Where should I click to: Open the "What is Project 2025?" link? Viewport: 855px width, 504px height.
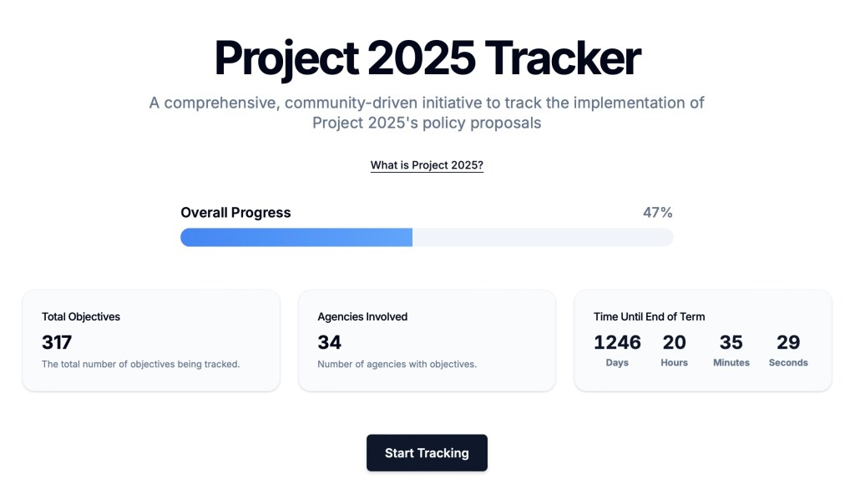[427, 165]
